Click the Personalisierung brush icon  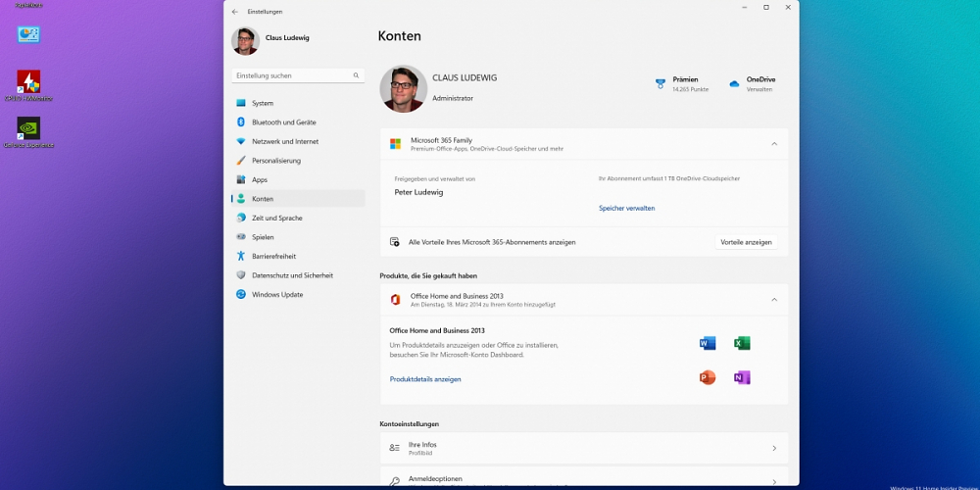241,161
